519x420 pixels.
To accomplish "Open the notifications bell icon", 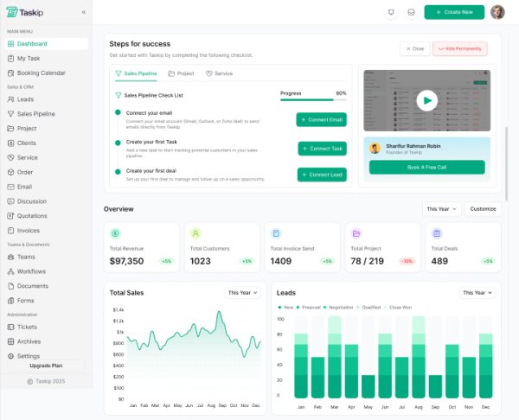I will pyautogui.click(x=393, y=12).
